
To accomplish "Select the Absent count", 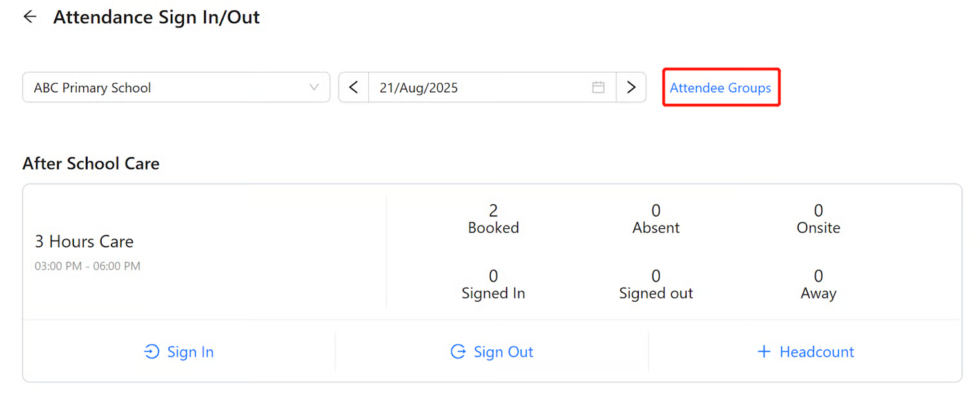I will pyautogui.click(x=656, y=211).
